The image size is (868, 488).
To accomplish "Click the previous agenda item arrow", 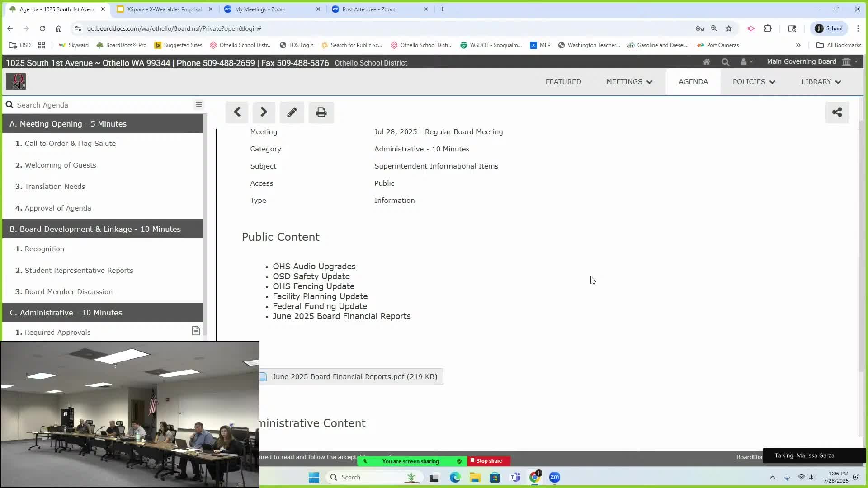I will point(237,112).
